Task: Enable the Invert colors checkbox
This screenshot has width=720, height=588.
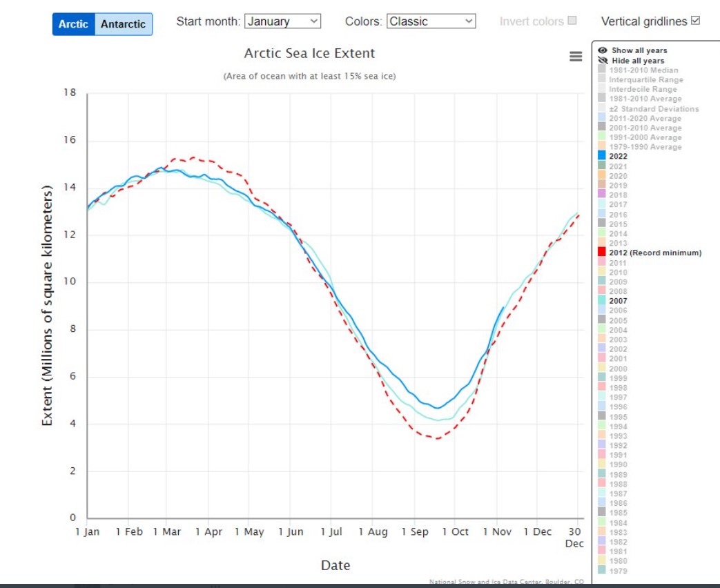Action: pyautogui.click(x=572, y=21)
